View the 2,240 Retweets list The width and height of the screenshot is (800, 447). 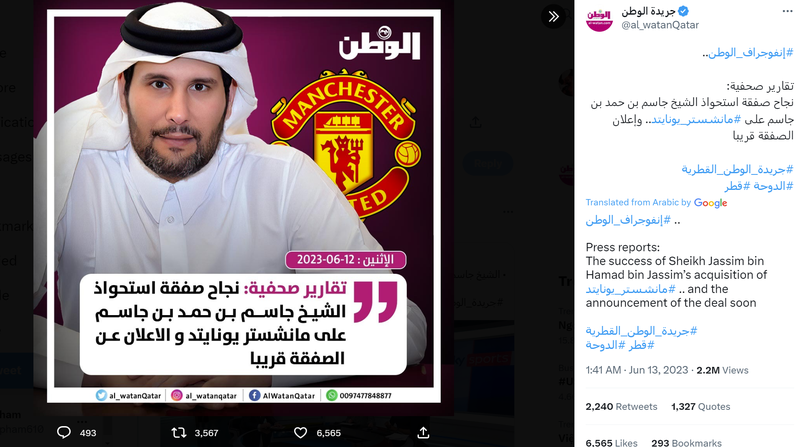[621, 407]
